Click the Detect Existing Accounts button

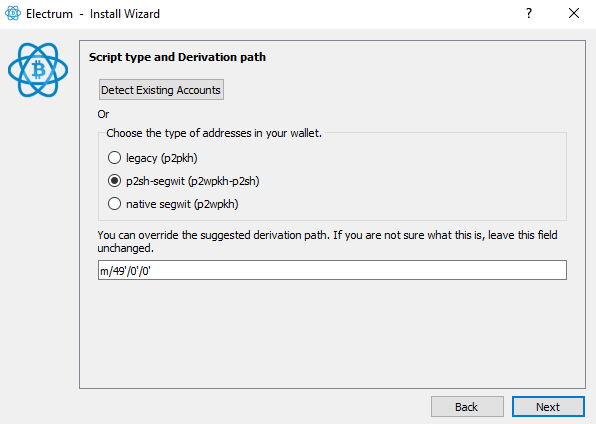point(161,90)
